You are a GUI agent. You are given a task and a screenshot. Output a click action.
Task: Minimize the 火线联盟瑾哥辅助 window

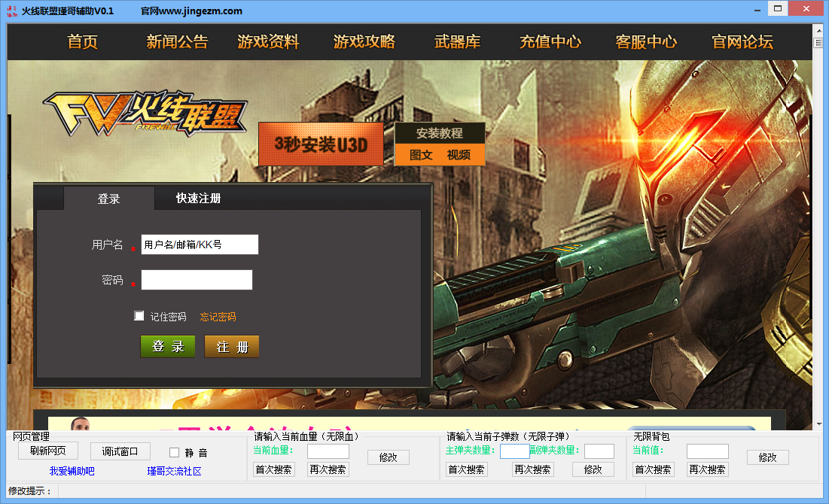tap(757, 9)
